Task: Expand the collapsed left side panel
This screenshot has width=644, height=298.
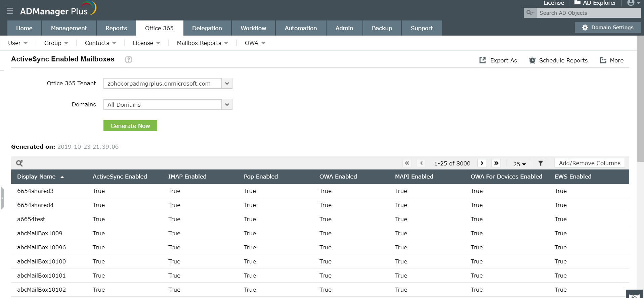Action: click(x=2, y=198)
